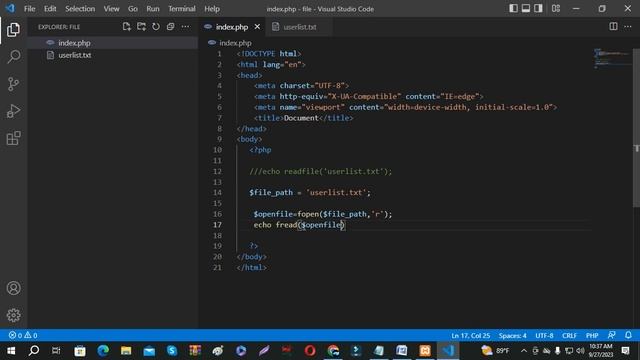Viewport: 640px width, 360px height.
Task: Show hidden system tray icons
Action: 524,351
